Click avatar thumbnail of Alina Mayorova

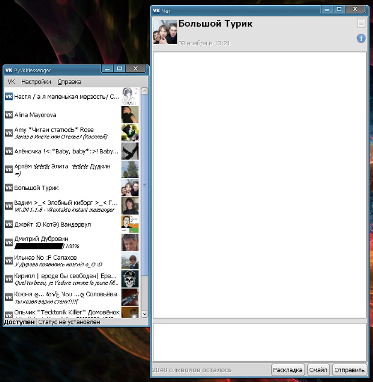pyautogui.click(x=130, y=115)
